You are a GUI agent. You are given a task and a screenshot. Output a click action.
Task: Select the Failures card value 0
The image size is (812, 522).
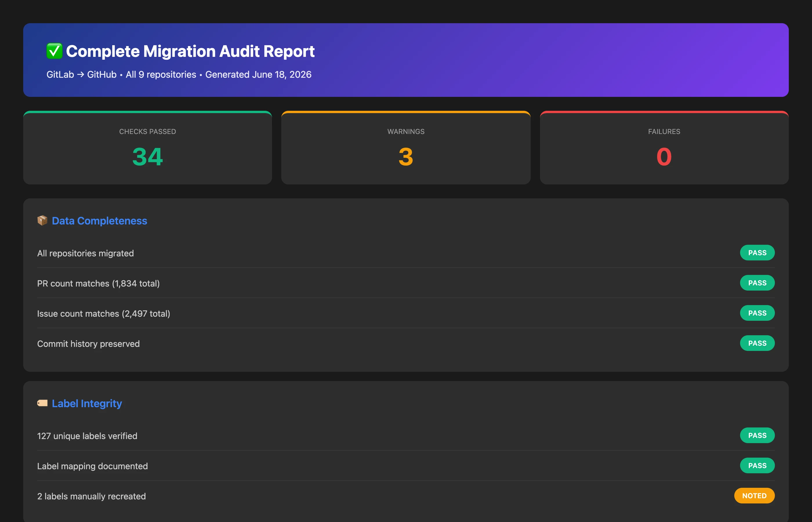coord(664,157)
